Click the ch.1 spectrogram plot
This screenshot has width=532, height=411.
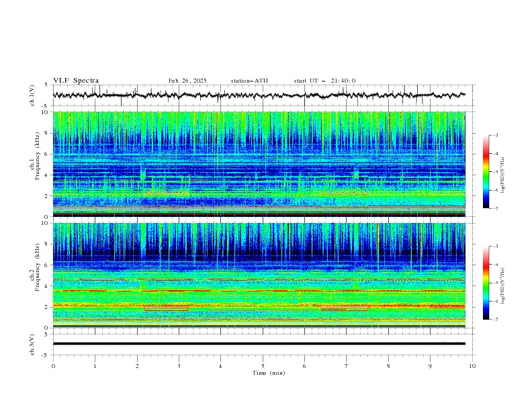point(259,164)
